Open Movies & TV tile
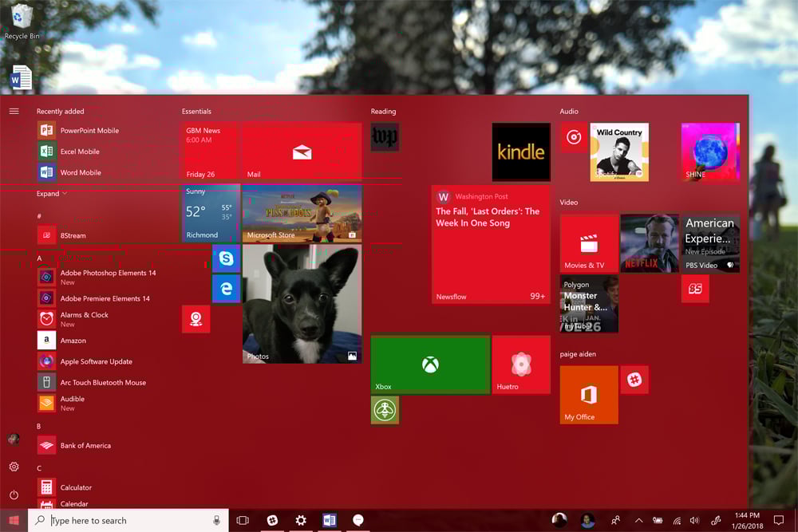This screenshot has width=798, height=532. (588, 242)
